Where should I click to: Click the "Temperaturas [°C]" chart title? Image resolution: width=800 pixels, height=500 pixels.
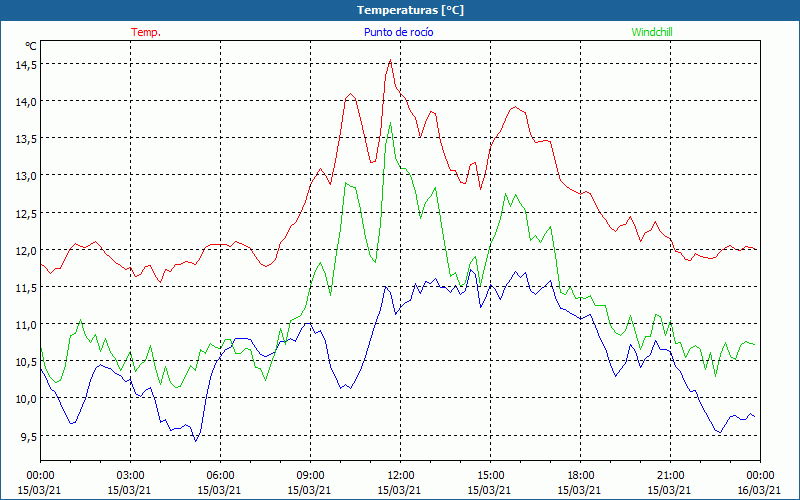[410, 10]
